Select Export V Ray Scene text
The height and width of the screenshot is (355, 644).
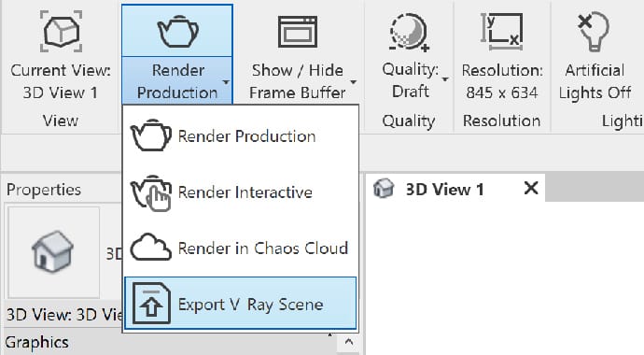coord(250,305)
